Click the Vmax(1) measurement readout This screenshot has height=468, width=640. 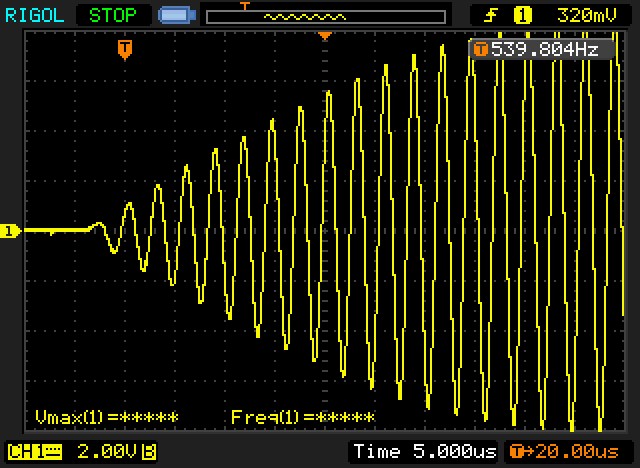[106, 417]
